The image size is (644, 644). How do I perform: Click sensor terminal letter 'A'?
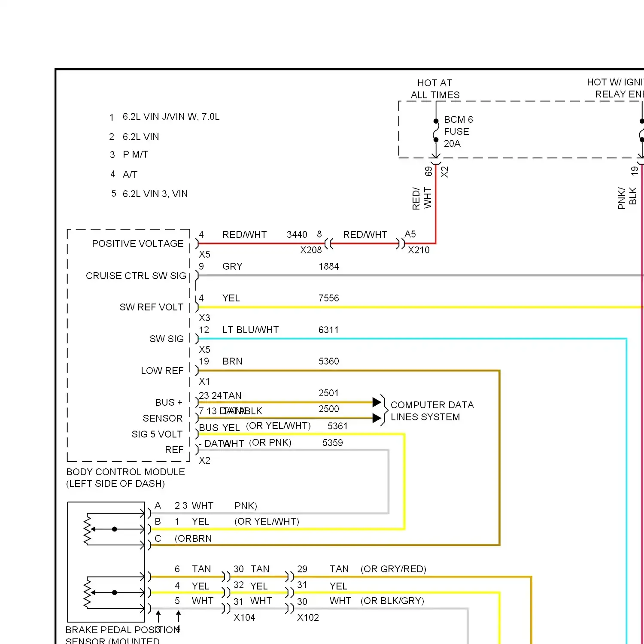tap(158, 506)
